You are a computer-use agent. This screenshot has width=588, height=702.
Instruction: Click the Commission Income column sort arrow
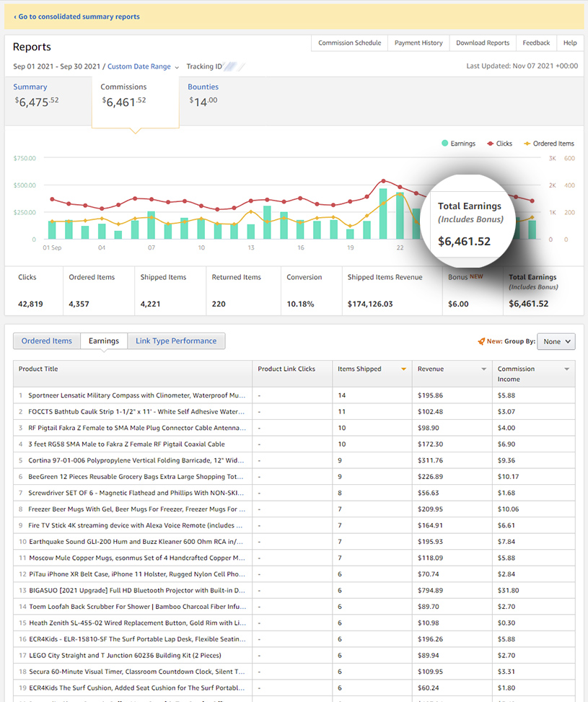[x=566, y=369]
